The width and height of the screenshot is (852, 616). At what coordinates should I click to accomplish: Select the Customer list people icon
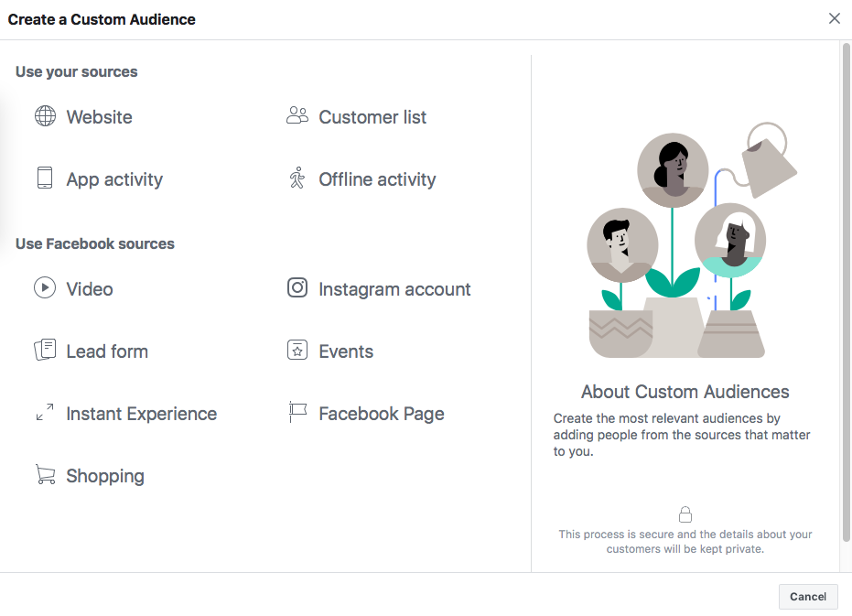[297, 115]
